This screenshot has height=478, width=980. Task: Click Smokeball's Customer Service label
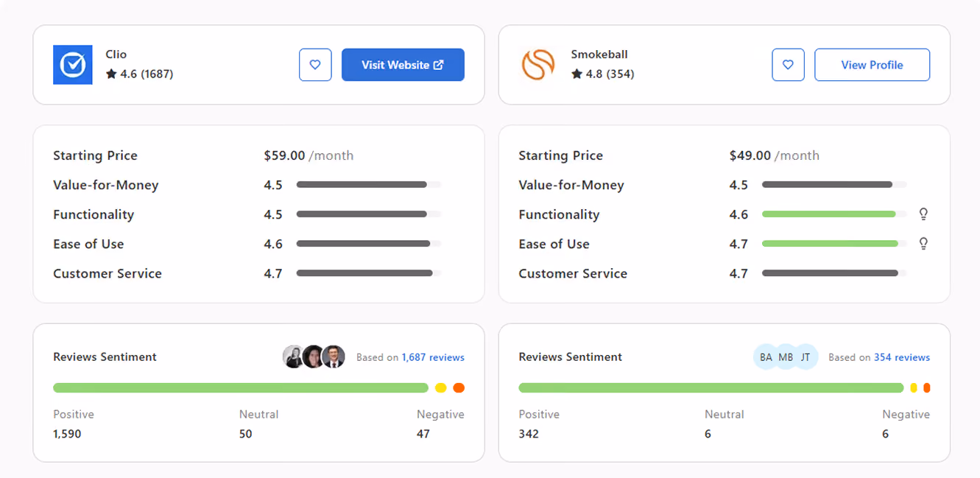pyautogui.click(x=573, y=273)
